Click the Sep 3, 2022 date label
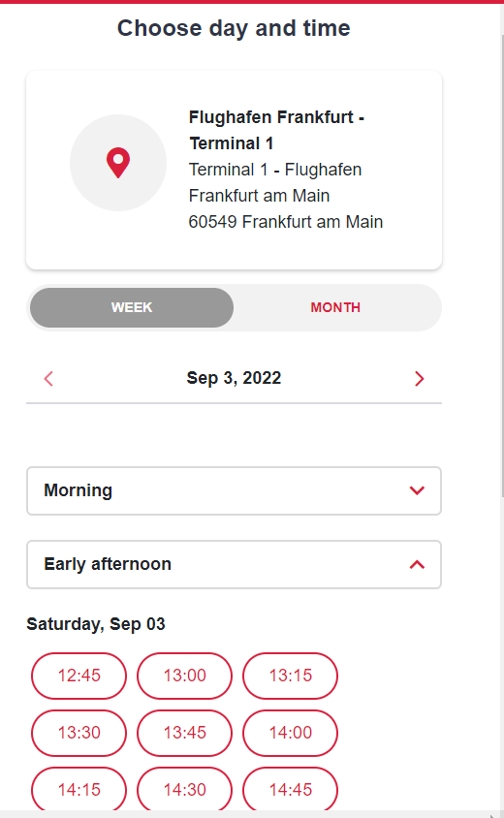The width and height of the screenshot is (504, 818). tap(234, 378)
